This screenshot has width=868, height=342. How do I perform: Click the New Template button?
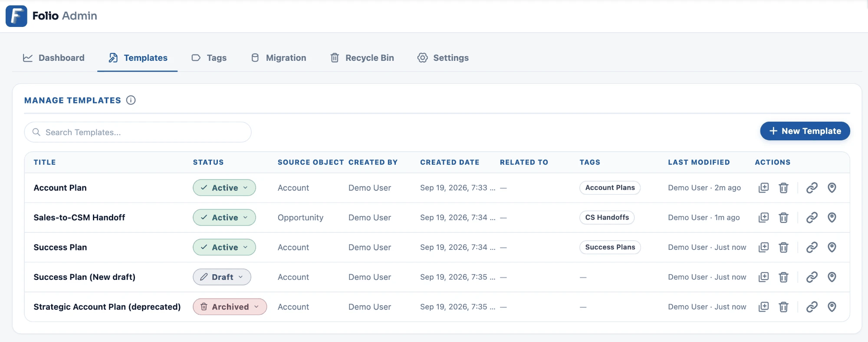(805, 131)
